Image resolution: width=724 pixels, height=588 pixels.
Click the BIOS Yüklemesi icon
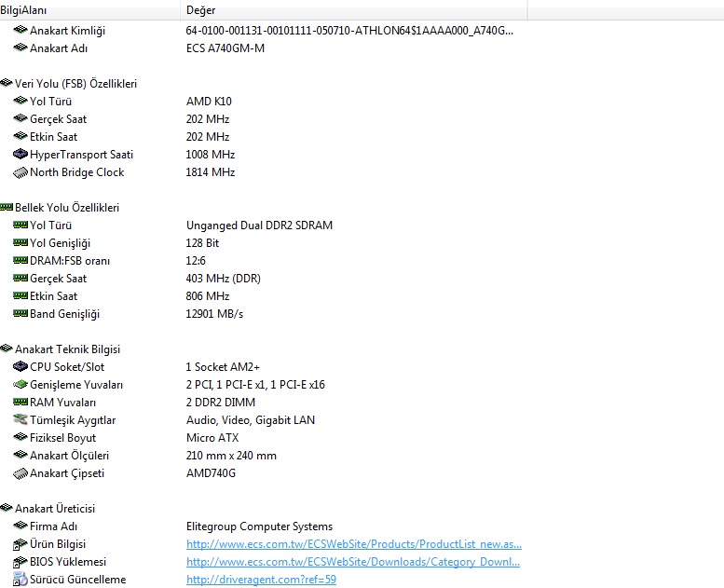point(20,562)
